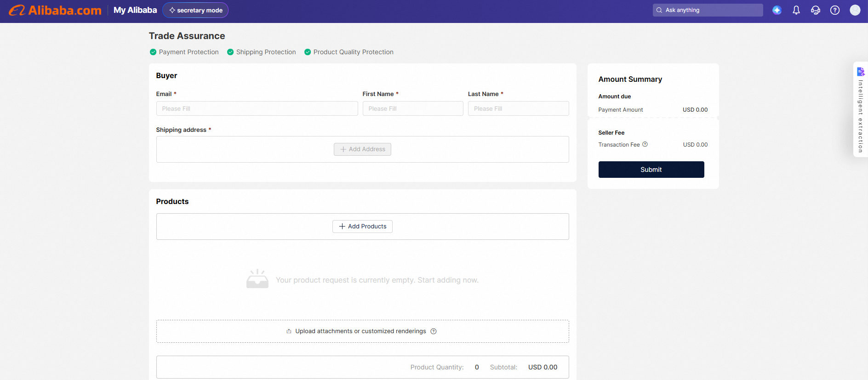
Task: Click the Product Quantity label
Action: (x=437, y=367)
